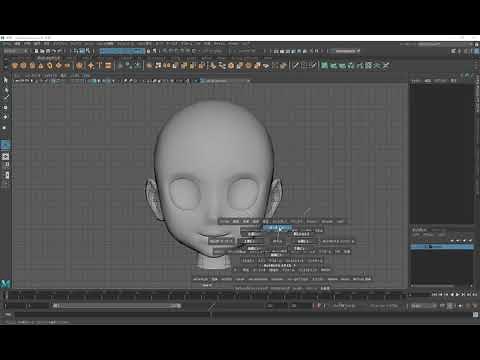Viewport: 480px width, 360px height.
Task: Create a polygon sphere from shelf
Action: (14, 66)
